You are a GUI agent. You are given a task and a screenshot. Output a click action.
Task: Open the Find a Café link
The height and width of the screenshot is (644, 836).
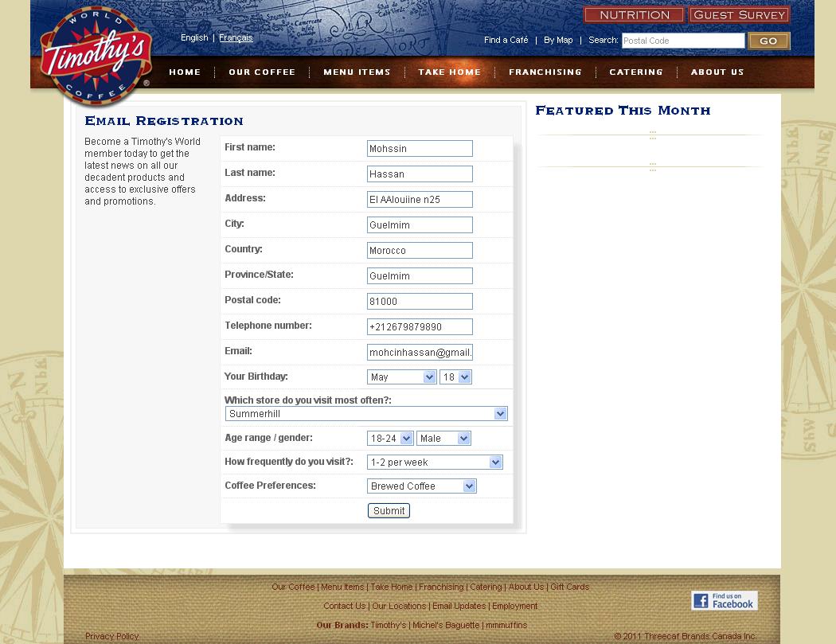click(x=506, y=40)
